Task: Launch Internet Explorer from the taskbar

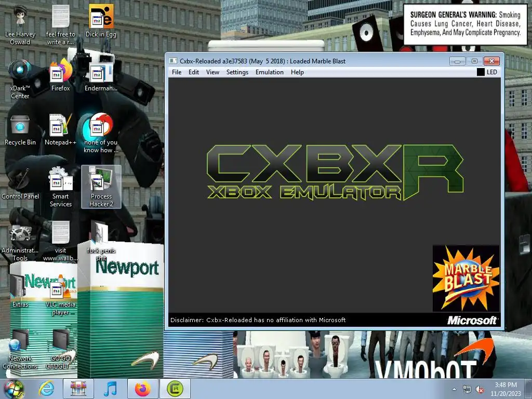Action: point(46,389)
